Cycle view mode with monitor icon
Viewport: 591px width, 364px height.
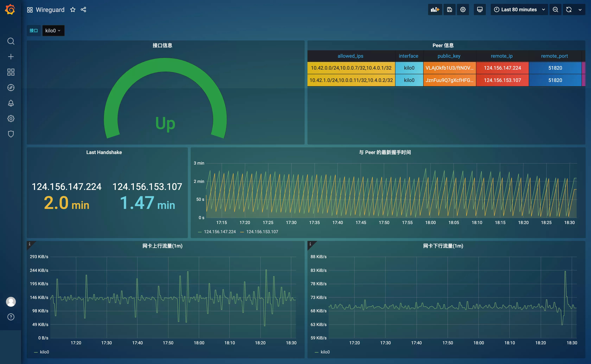coord(479,10)
